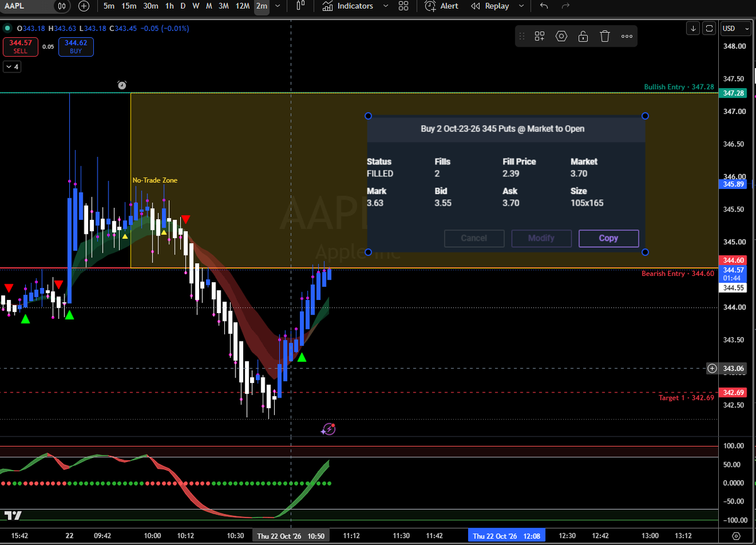Viewport: 756px width, 545px height.
Task: Click the No-Trade Zone label
Action: 155,180
